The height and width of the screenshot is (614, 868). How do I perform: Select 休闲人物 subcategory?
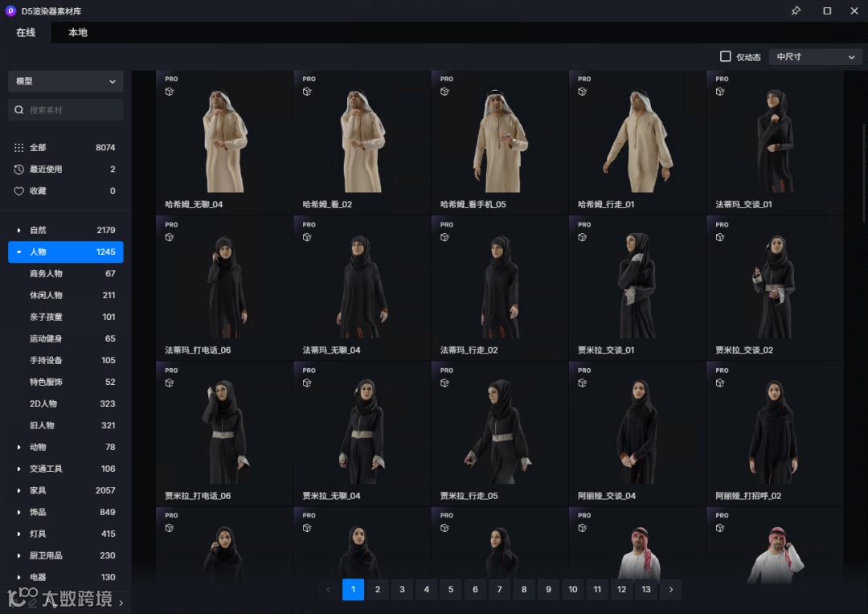(65, 295)
